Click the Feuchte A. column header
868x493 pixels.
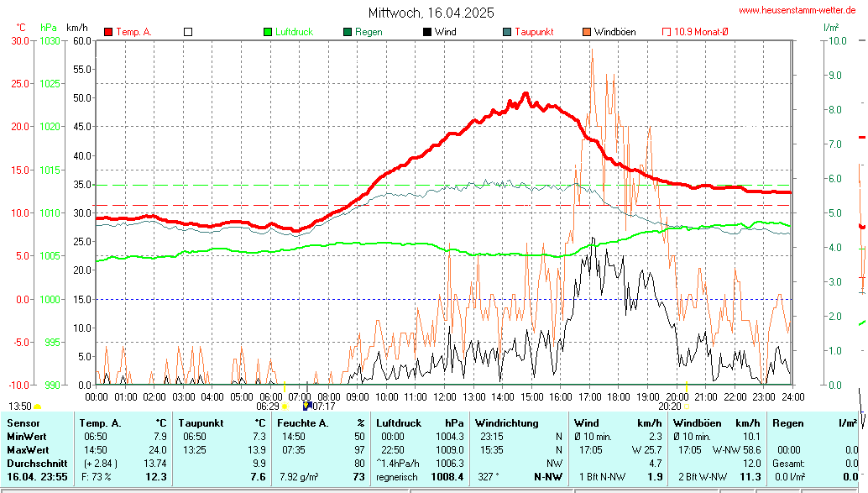(301, 423)
